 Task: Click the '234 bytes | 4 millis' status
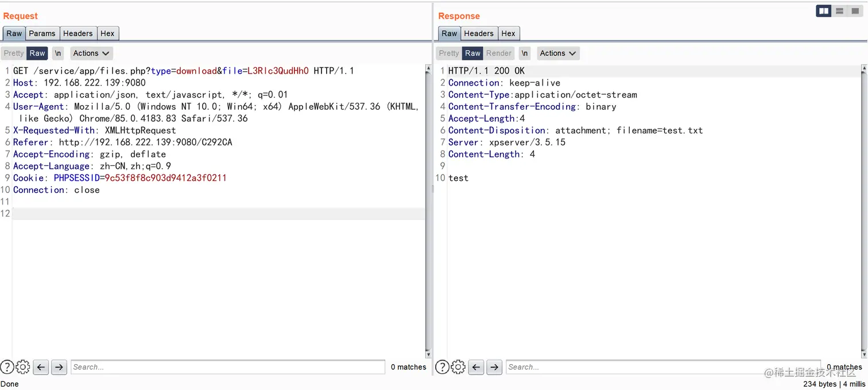click(834, 384)
